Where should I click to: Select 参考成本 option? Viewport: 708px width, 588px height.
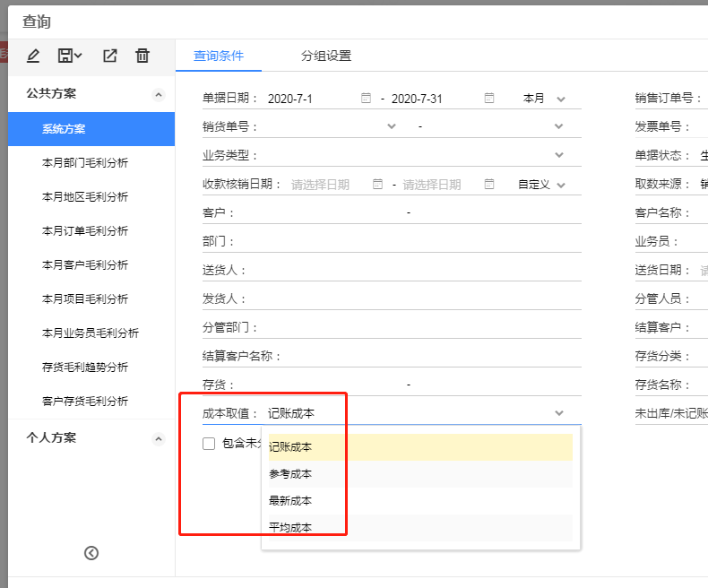(420, 474)
